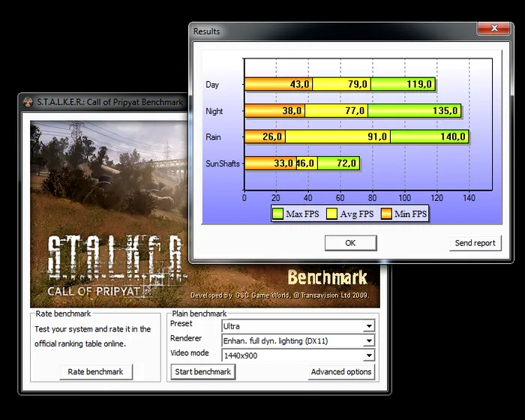
Task: Click the Night max FPS bar 135,0
Action: click(415, 110)
